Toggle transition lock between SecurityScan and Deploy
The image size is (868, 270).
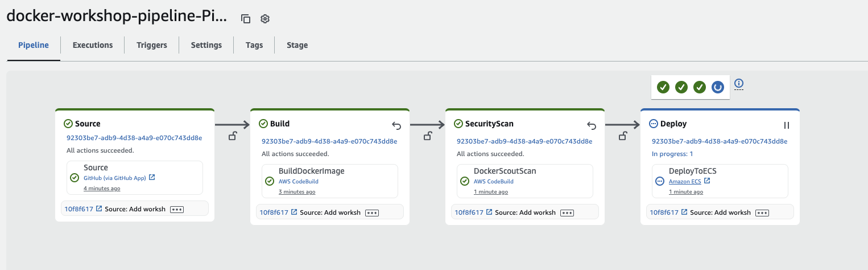pyautogui.click(x=622, y=136)
